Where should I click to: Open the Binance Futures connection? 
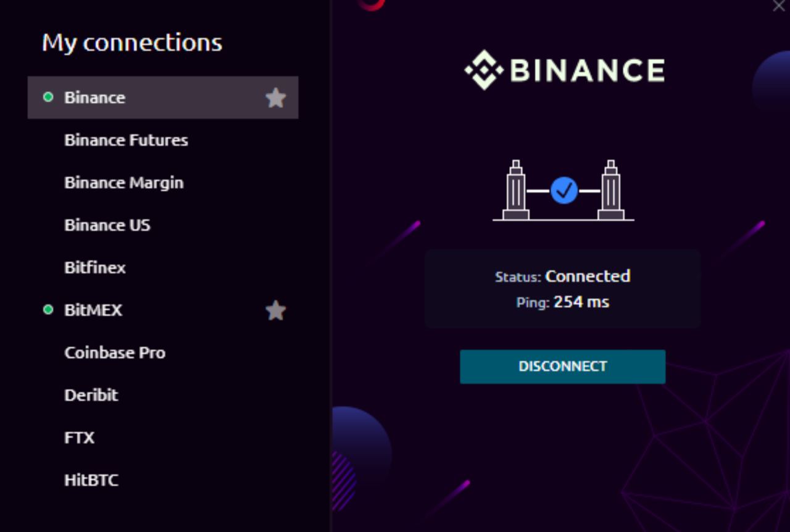(126, 140)
